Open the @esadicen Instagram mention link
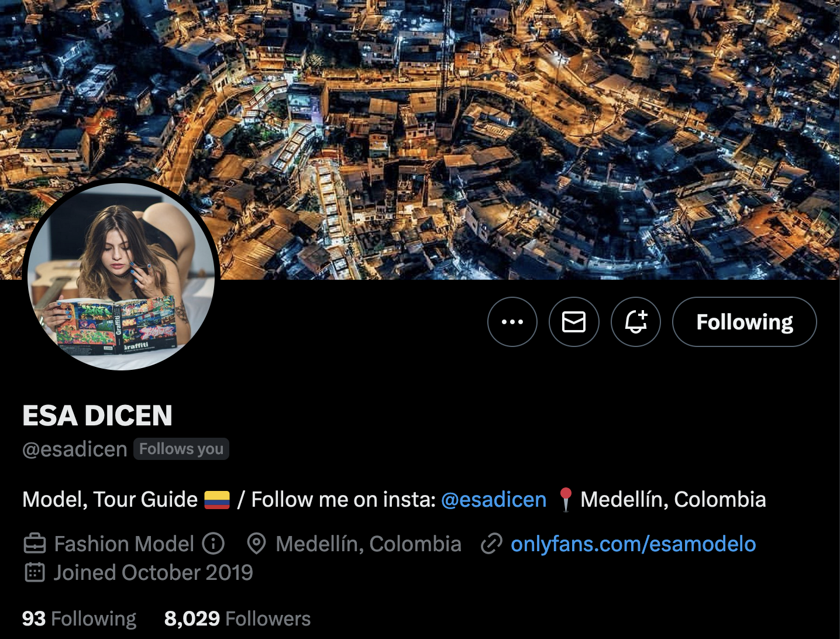Viewport: 840px width, 639px height. 494,500
